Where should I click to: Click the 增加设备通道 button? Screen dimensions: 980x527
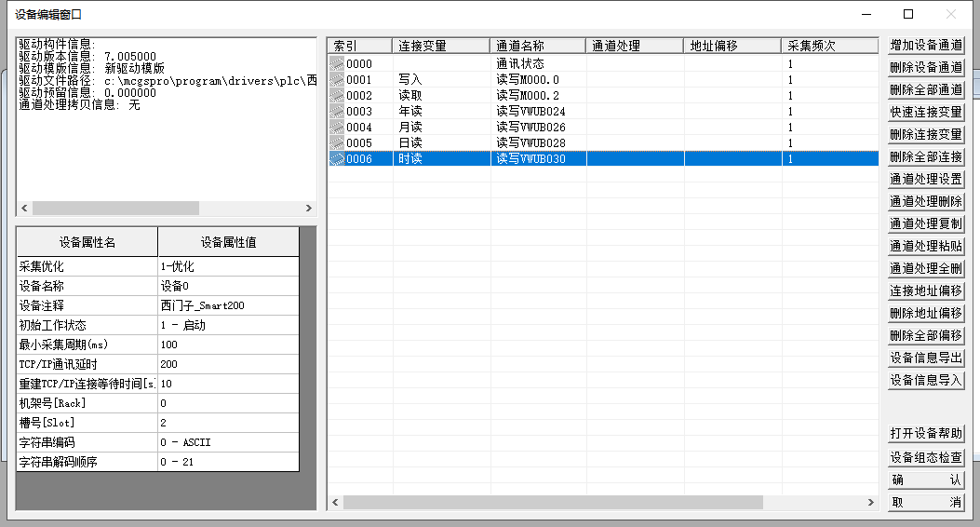925,45
